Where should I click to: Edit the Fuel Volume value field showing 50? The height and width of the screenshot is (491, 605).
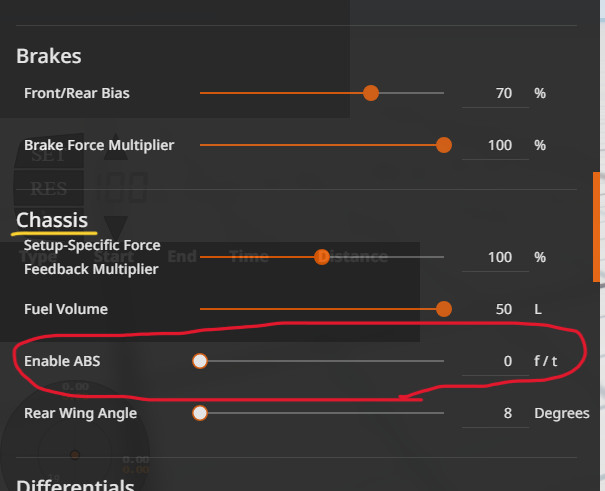tap(495, 310)
